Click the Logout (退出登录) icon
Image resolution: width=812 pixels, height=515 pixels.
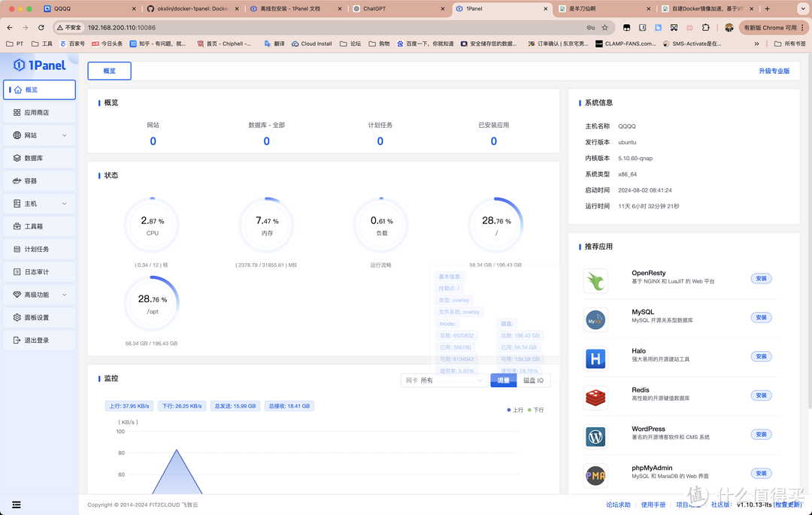pyautogui.click(x=17, y=341)
